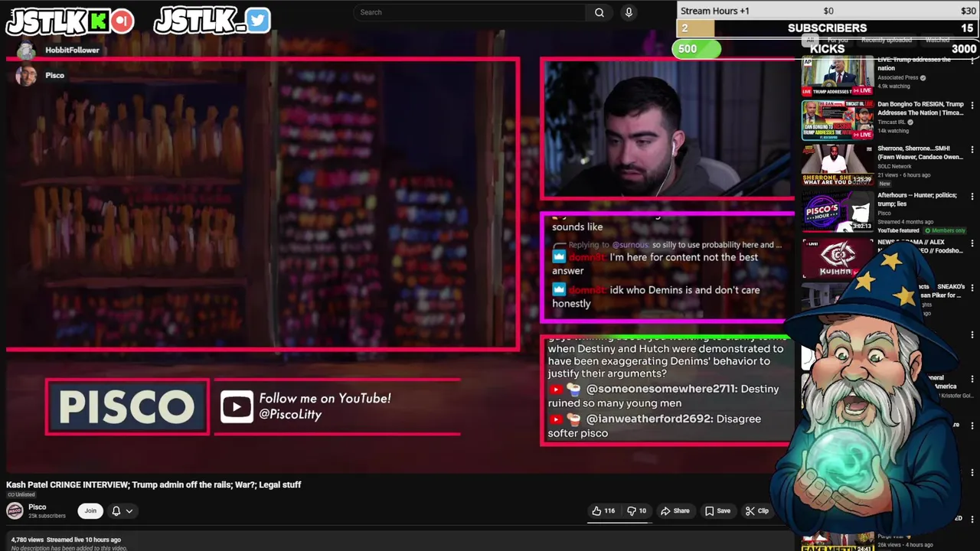Visit SOLC Network channel link
The height and width of the screenshot is (551, 980).
[x=894, y=167]
